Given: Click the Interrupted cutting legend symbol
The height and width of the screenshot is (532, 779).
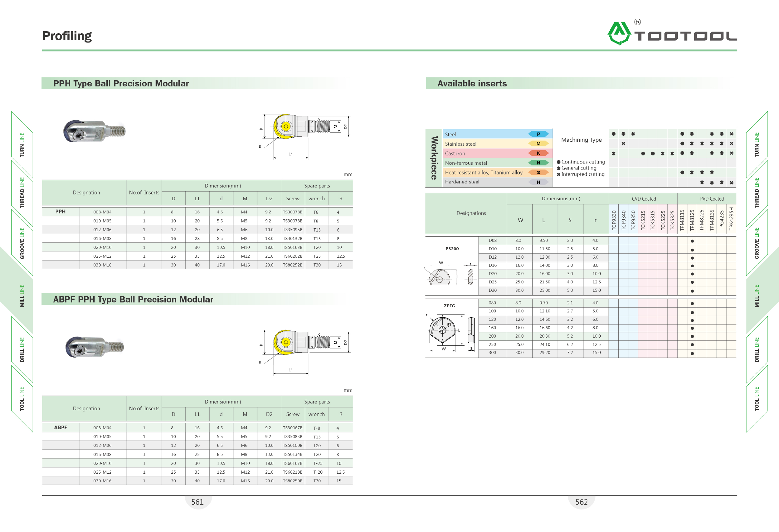Looking at the screenshot, I should [558, 174].
